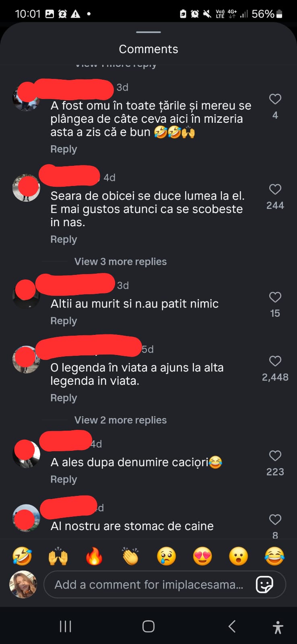Reply to 'O legenda în viata' comment

click(64, 398)
